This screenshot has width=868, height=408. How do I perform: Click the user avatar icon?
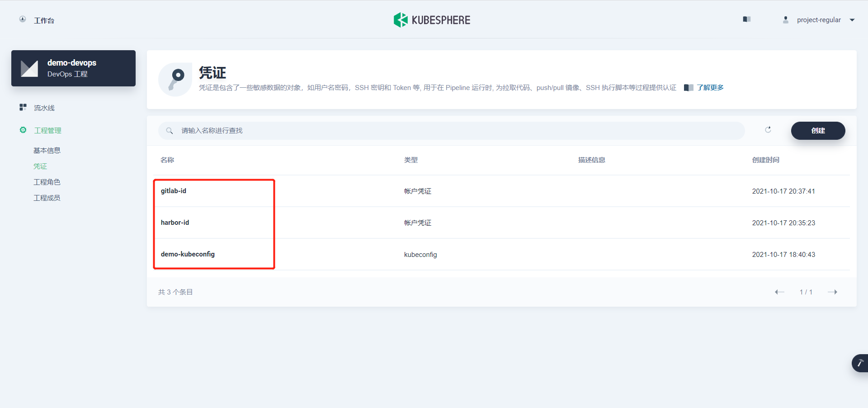786,20
